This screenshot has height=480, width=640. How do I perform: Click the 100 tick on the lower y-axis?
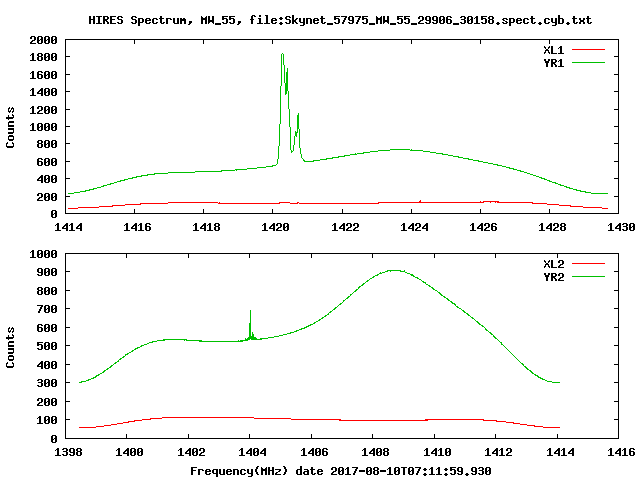coord(47,420)
